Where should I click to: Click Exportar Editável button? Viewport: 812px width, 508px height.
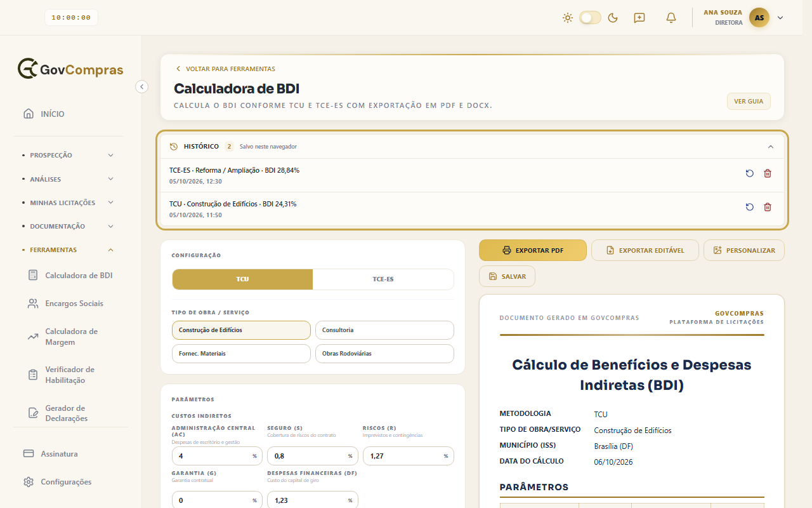pos(645,250)
